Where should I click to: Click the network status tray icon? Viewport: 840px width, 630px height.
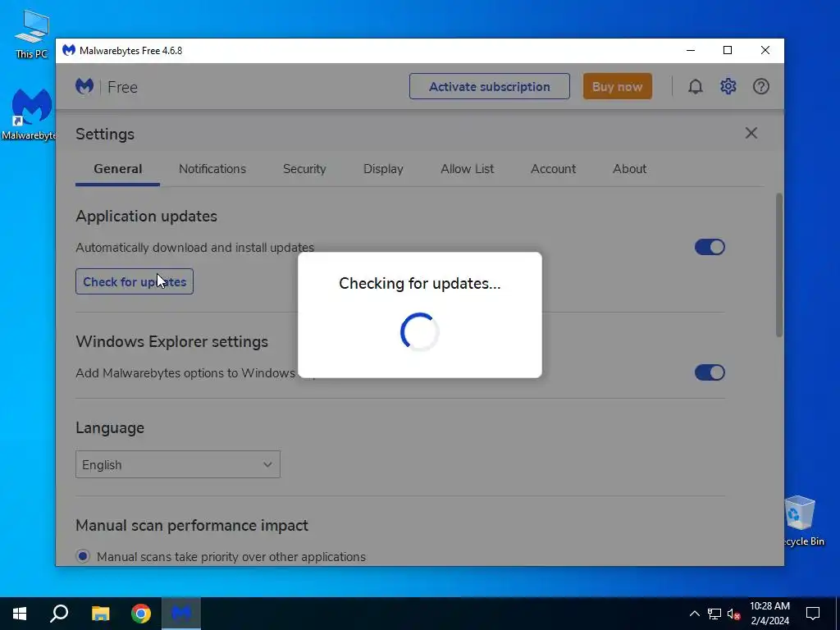714,614
